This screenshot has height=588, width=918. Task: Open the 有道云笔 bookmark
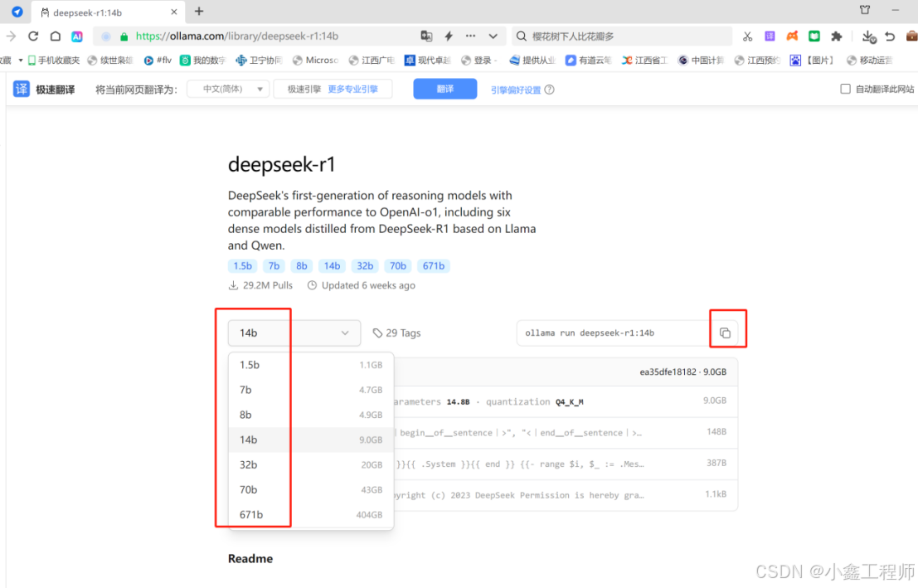tap(589, 61)
